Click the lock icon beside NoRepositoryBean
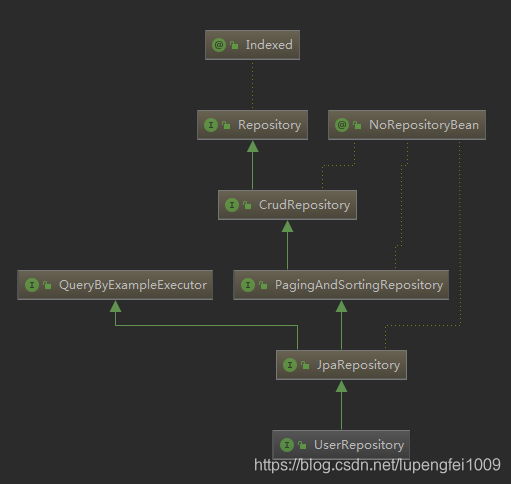The width and height of the screenshot is (511, 484). click(x=357, y=125)
